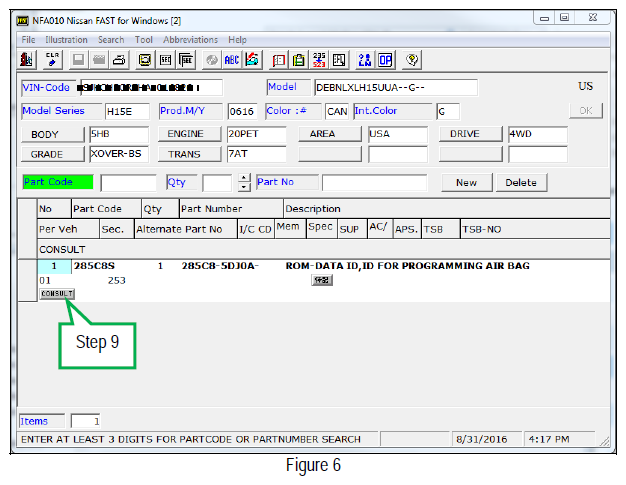The image size is (626, 485).
Task: Click the blue LN language icon
Action: click(365, 60)
